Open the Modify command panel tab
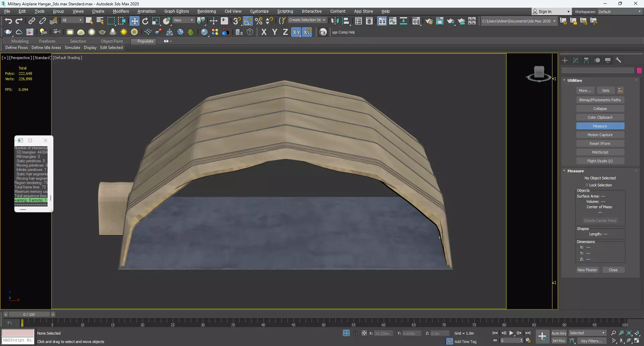644x346 pixels. coord(576,60)
